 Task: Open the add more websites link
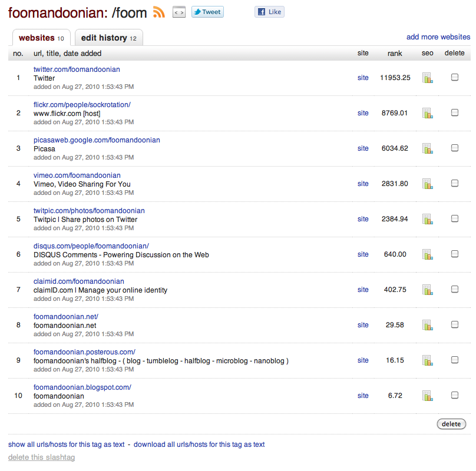point(438,37)
